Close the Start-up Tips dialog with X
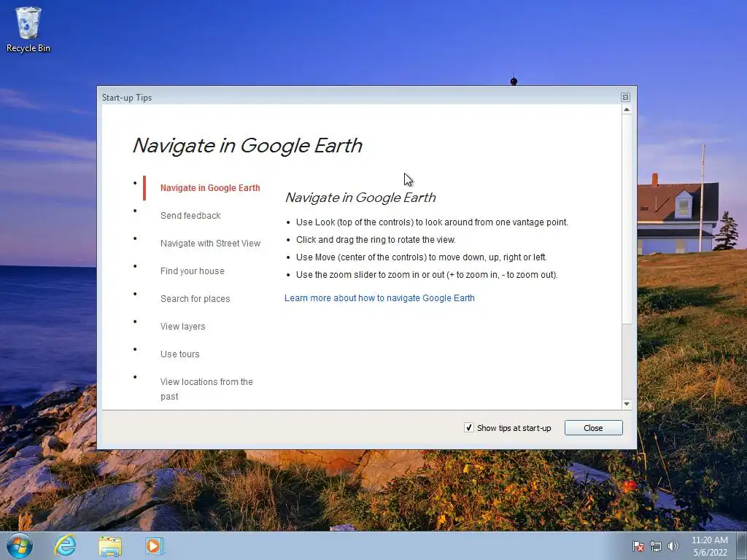The width and height of the screenshot is (747, 560). point(625,97)
